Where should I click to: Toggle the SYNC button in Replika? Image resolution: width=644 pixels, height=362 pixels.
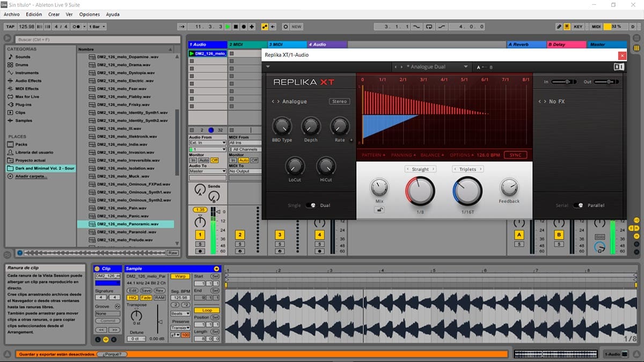point(515,155)
